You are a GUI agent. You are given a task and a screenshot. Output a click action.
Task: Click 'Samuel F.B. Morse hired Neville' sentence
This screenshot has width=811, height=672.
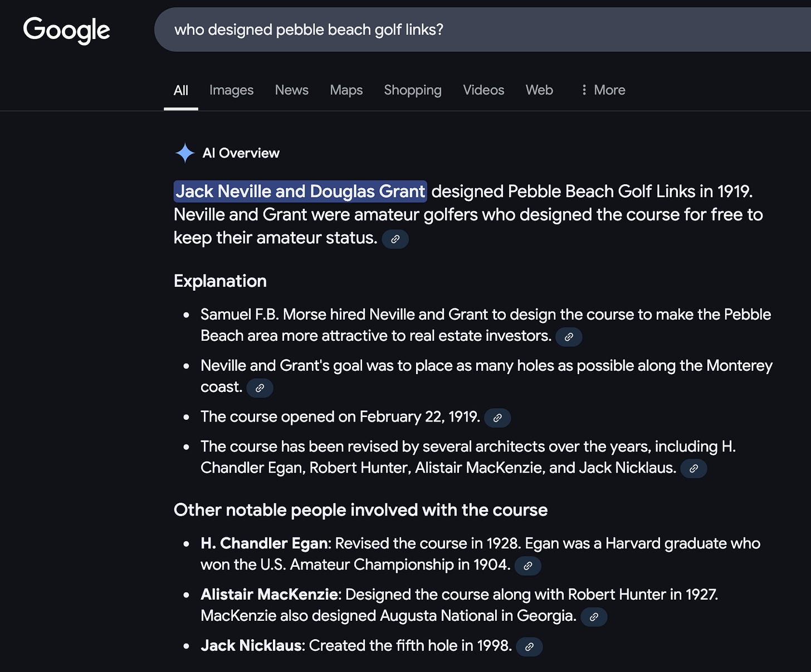[x=486, y=325]
